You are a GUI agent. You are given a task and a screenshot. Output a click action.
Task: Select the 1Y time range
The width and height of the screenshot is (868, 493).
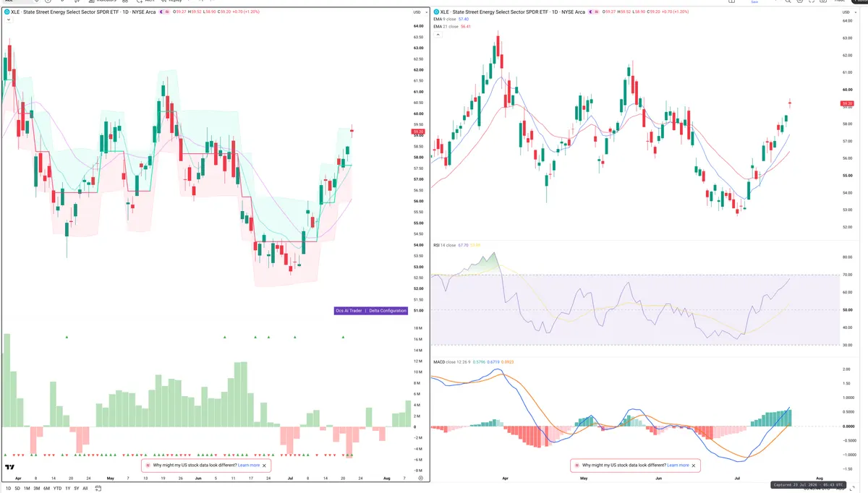[x=68, y=489]
